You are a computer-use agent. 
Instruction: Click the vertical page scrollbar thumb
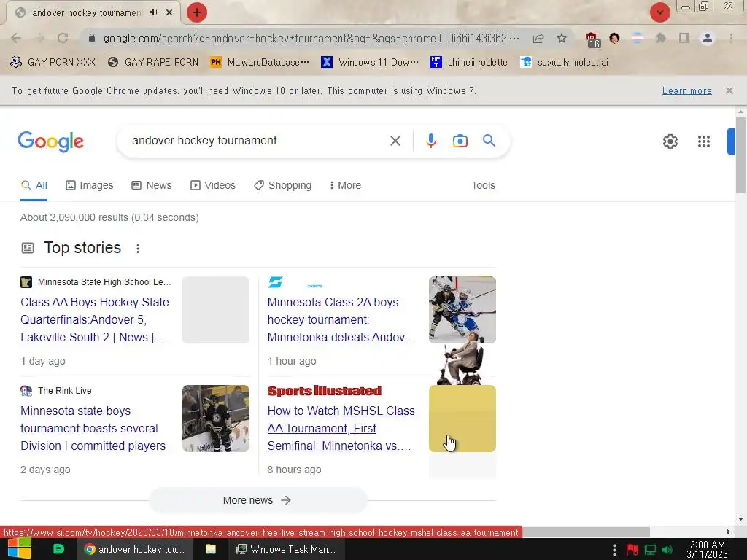[740, 155]
